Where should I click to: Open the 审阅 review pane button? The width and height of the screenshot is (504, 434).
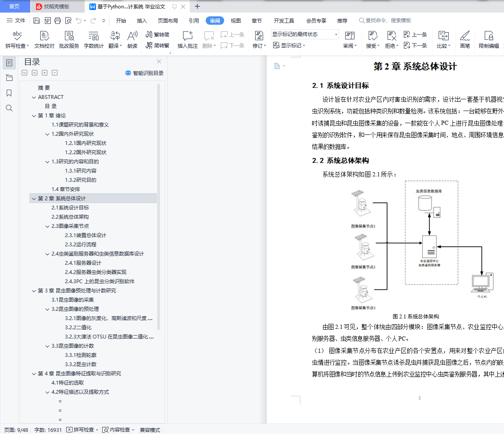[350, 40]
